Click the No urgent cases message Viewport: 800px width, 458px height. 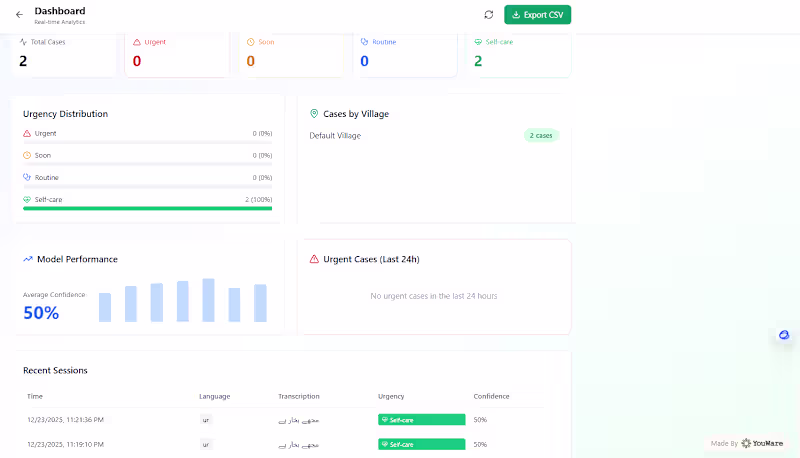434,296
